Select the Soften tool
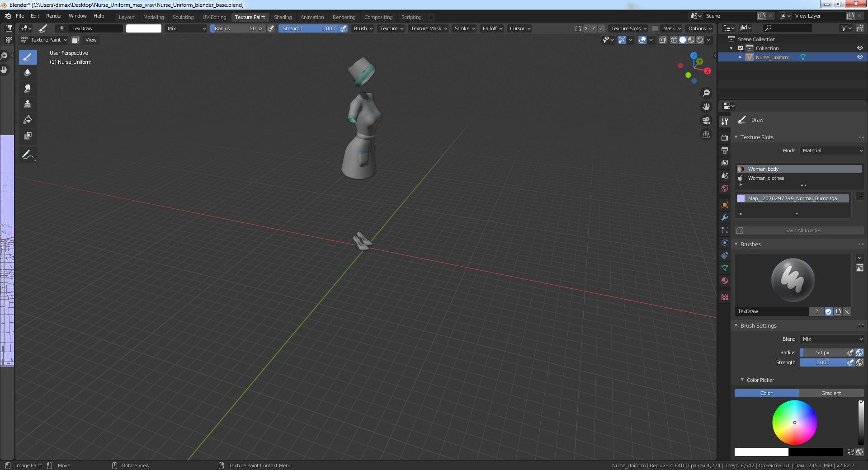The height and width of the screenshot is (470, 868). [28, 72]
